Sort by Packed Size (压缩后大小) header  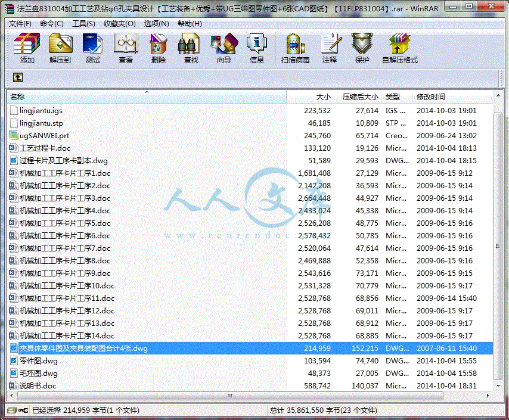pyautogui.click(x=358, y=97)
